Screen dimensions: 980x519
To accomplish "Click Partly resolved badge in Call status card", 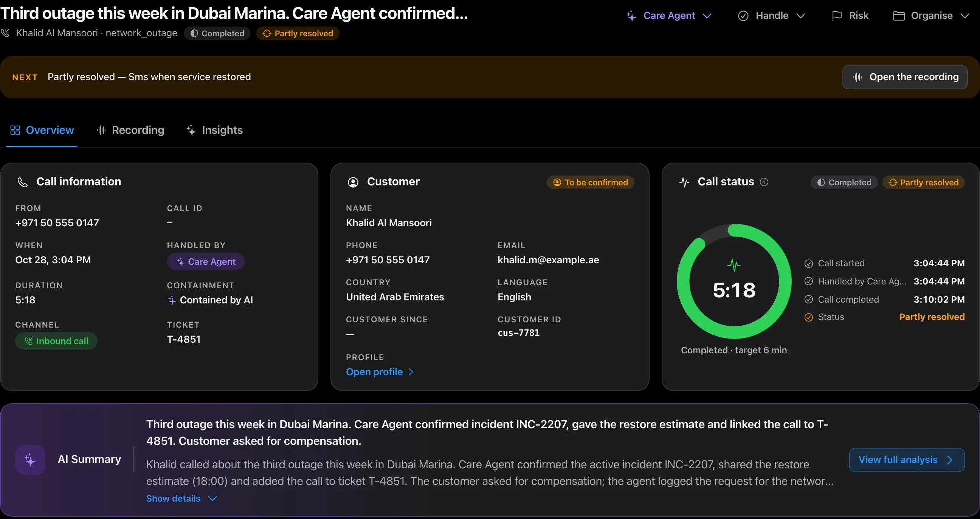I will click(923, 182).
